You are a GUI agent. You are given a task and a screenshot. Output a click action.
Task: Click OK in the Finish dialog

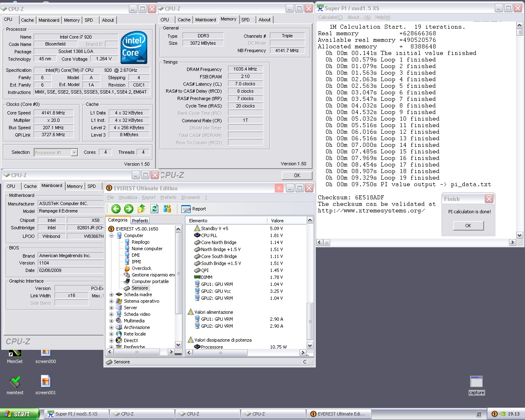tap(468, 226)
